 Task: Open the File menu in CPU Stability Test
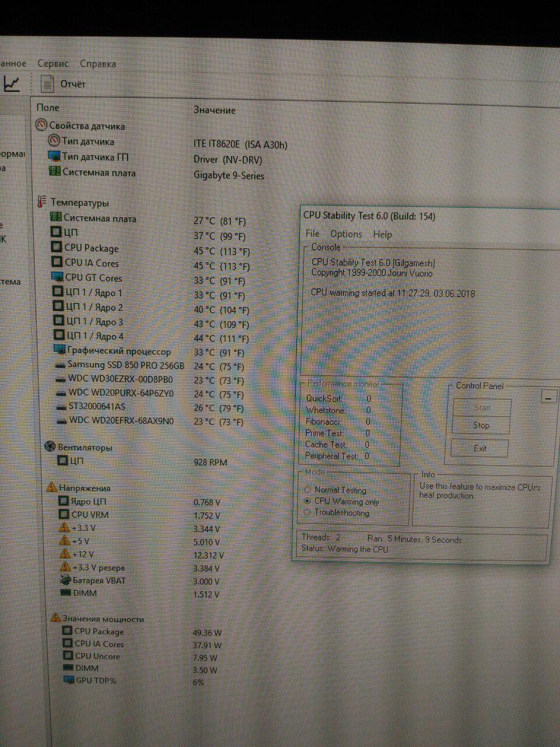(x=312, y=234)
